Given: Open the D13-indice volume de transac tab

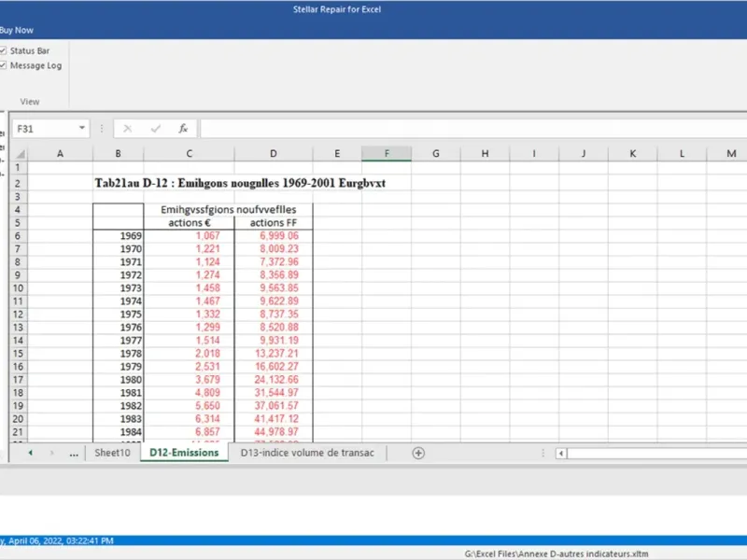Looking at the screenshot, I should [x=307, y=453].
